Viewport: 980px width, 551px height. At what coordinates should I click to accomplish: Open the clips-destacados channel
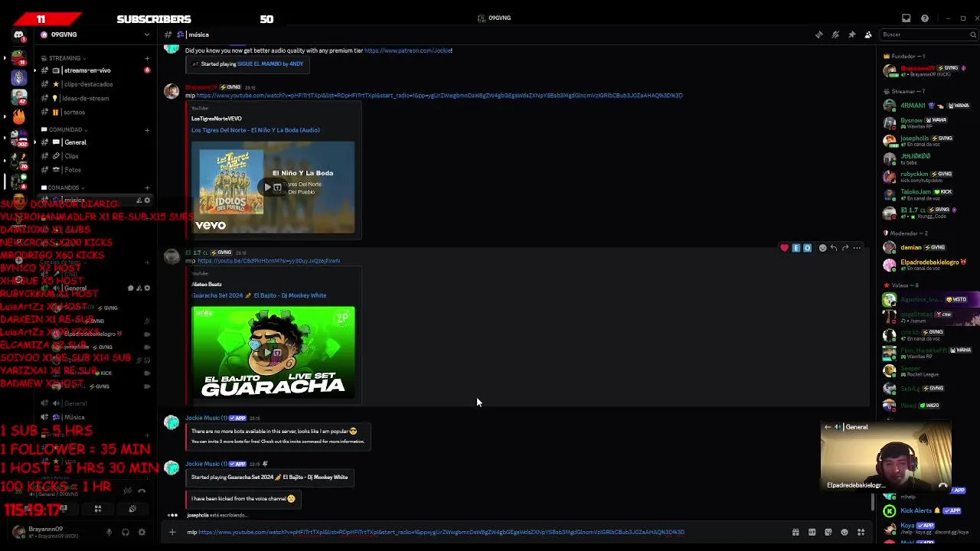[96, 84]
